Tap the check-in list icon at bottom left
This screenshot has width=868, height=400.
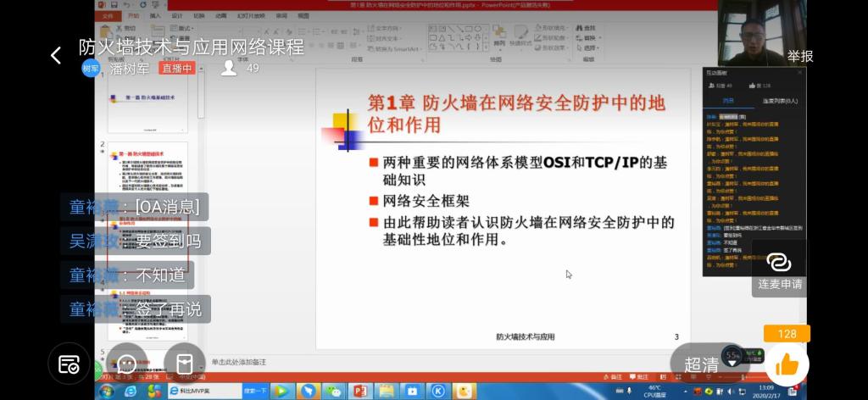tap(69, 364)
